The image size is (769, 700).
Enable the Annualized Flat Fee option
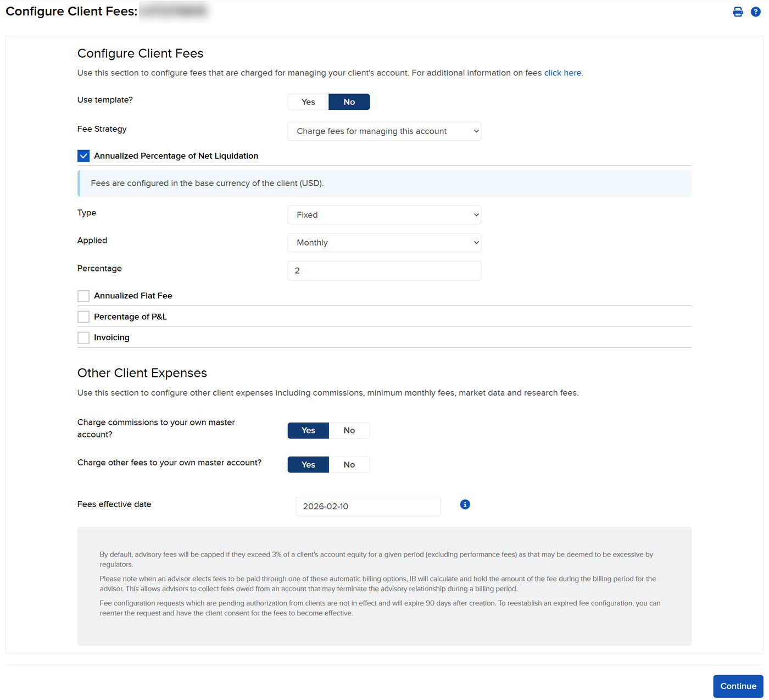83,296
